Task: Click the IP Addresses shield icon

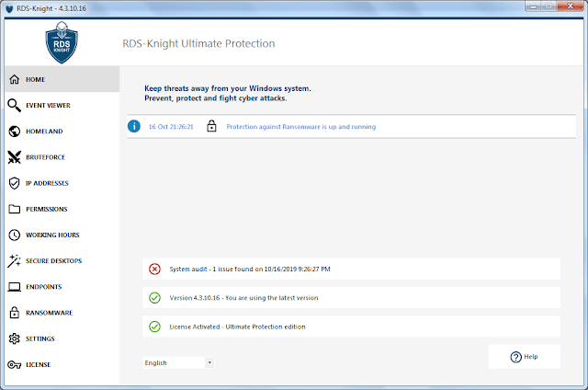Action: coord(15,183)
